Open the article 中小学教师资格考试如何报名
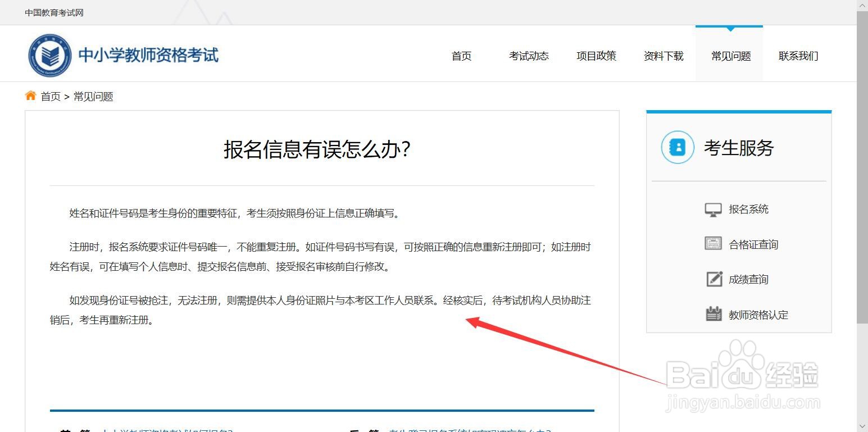868x432 pixels. click(x=169, y=430)
